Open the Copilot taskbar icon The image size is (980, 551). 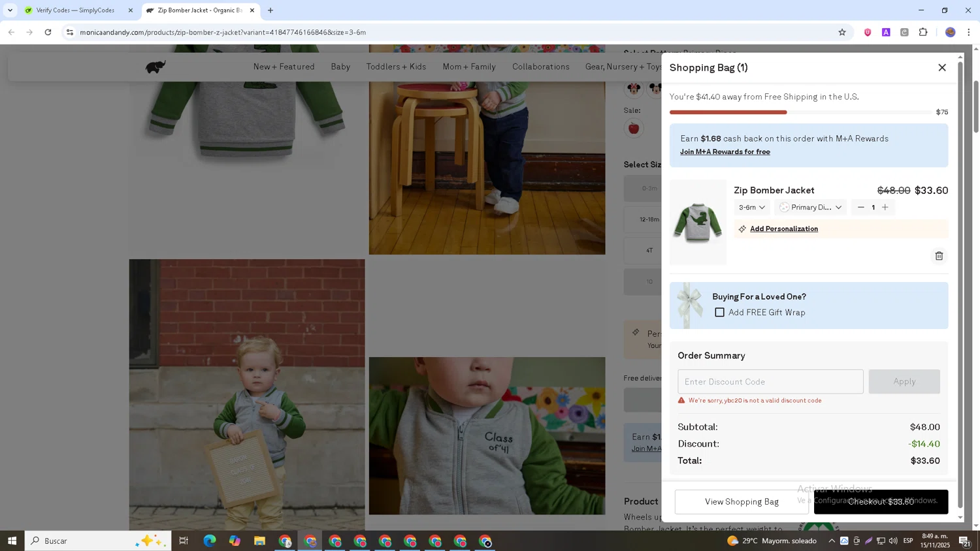tap(235, 541)
